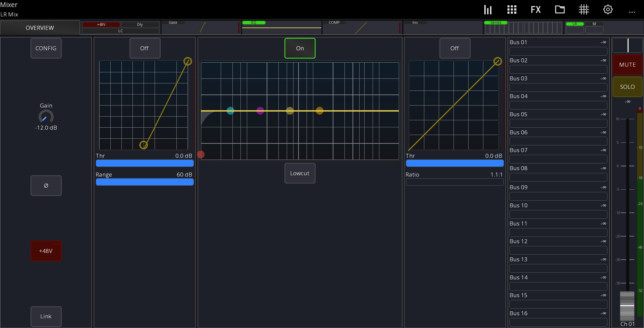Viewport: 644px width, 328px height.
Task: Open the LR / M routing section in top strip
Action: pos(604,27)
